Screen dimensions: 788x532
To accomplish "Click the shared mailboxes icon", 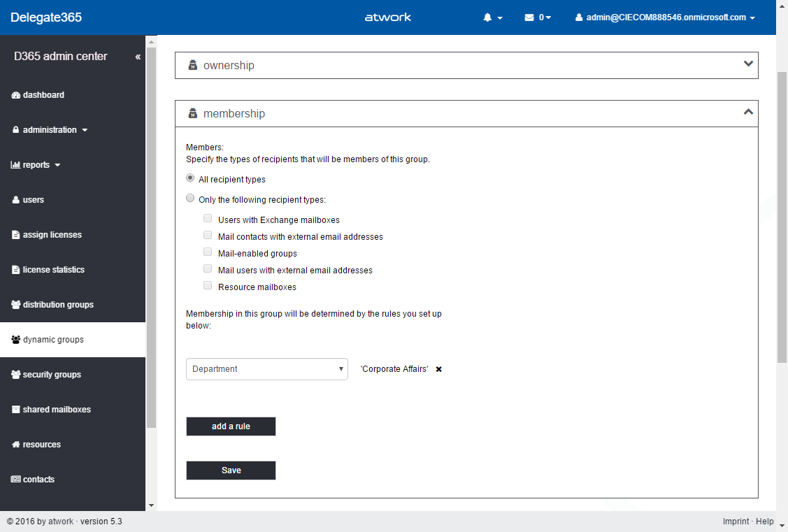I will click(x=16, y=410).
